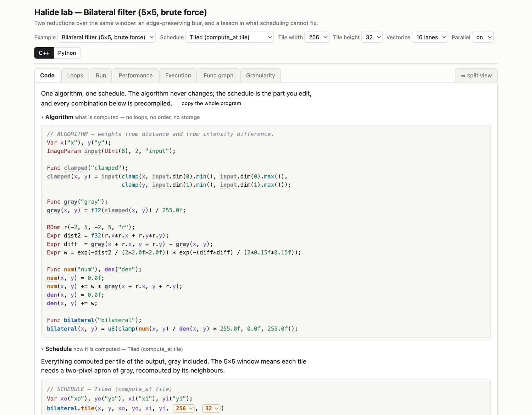
Task: Switch language to Python
Action: click(67, 53)
